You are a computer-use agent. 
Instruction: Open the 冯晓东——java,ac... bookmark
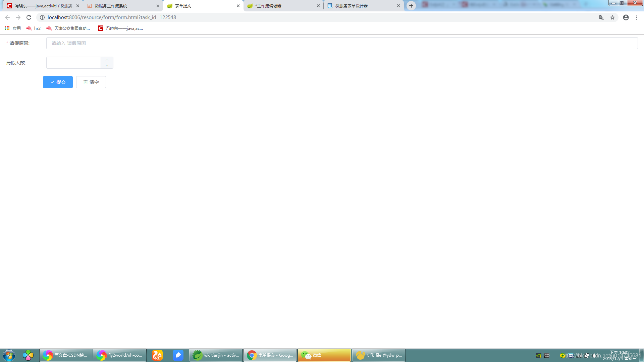pyautogui.click(x=120, y=28)
